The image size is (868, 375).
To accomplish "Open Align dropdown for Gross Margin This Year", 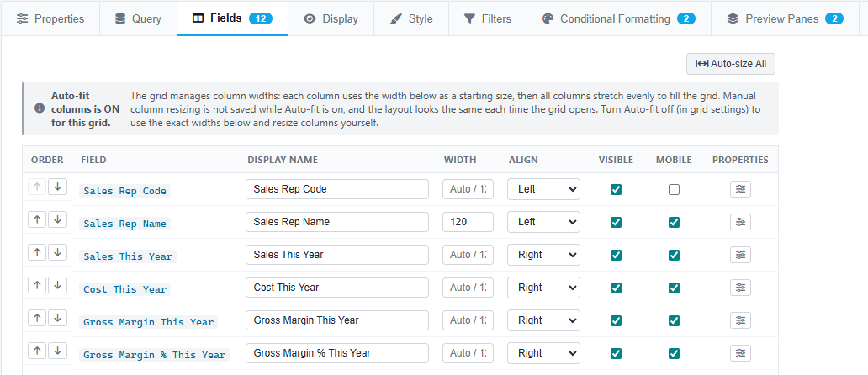I will (543, 320).
